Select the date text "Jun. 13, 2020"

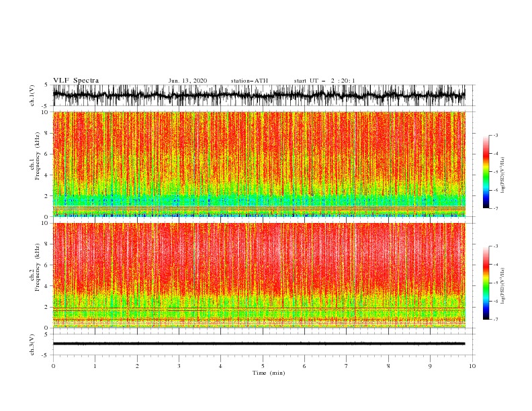tap(187, 81)
